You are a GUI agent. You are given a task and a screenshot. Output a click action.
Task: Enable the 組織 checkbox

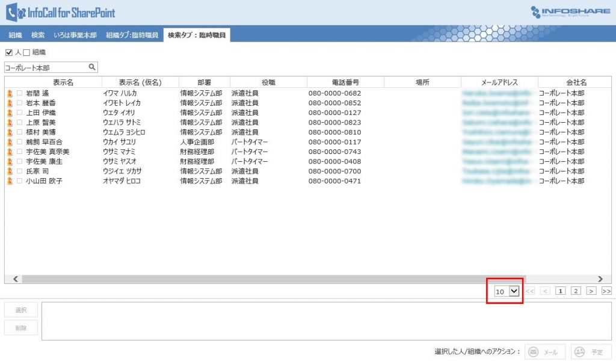coord(26,53)
